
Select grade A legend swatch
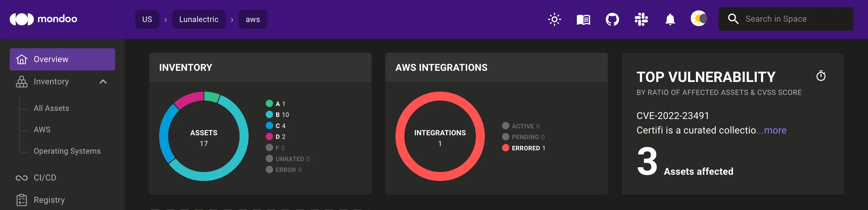(269, 103)
